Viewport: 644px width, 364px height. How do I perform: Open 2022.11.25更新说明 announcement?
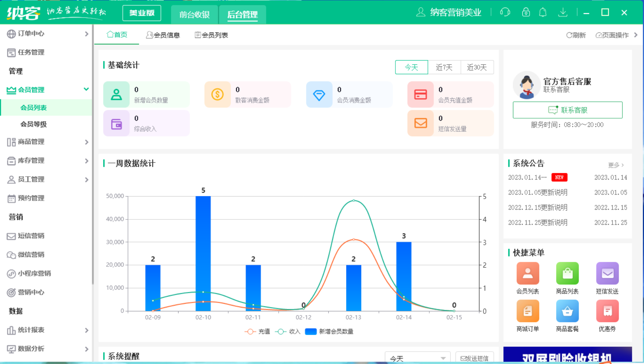pyautogui.click(x=538, y=222)
